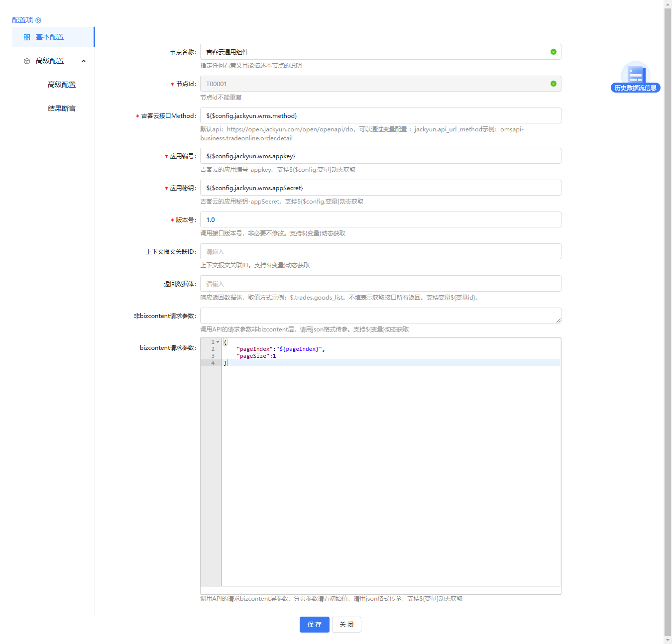
Task: Select the 基本配置 menu item
Action: (x=50, y=37)
